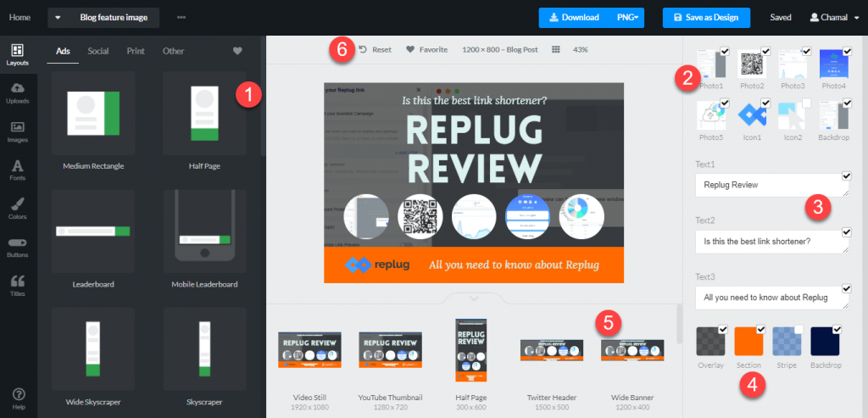Image resolution: width=868 pixels, height=418 pixels.
Task: Edit the Text3 field about Replug
Action: [772, 298]
